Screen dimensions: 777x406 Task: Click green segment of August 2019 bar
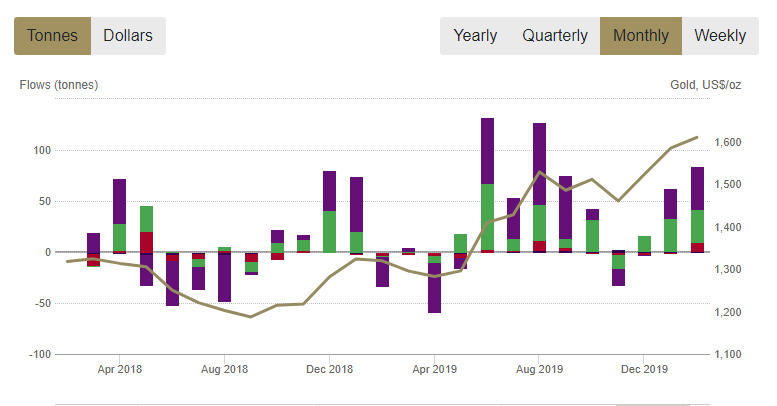(x=539, y=223)
